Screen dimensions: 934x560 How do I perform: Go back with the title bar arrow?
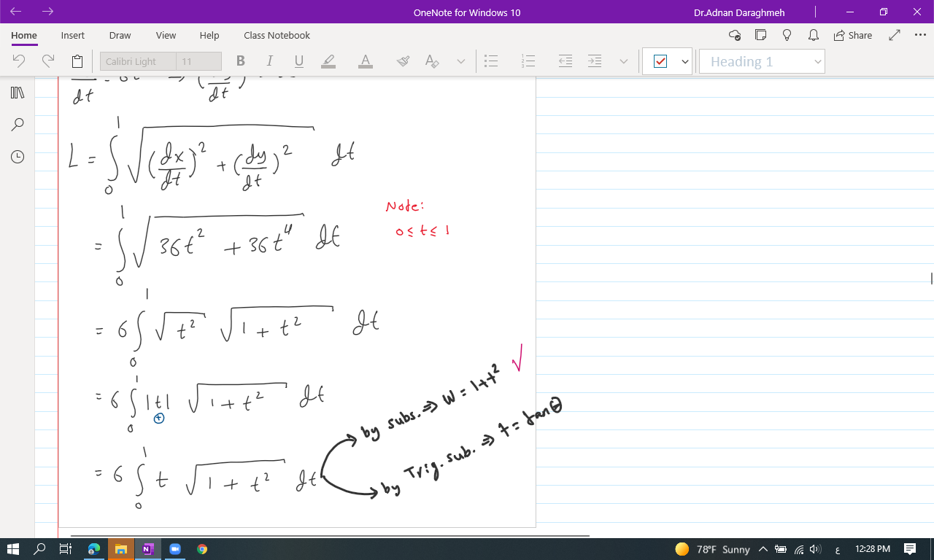(16, 12)
